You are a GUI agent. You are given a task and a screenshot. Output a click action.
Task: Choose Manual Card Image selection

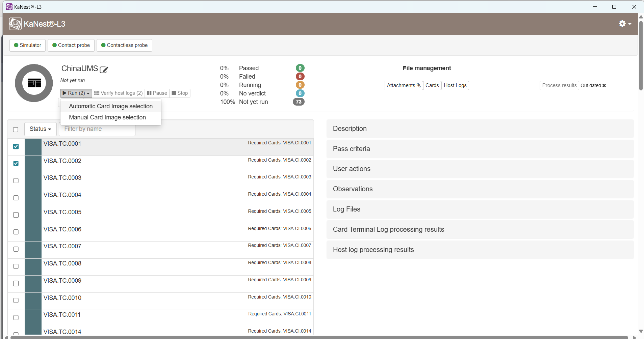(111, 117)
